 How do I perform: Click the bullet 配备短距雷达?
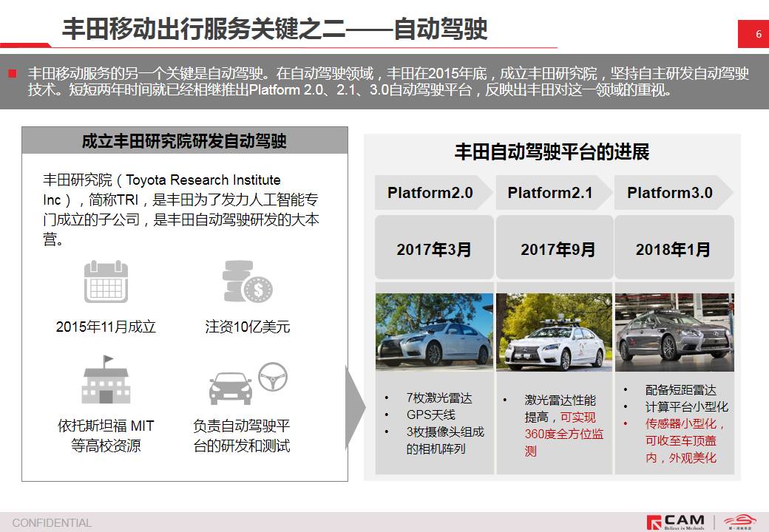pyautogui.click(x=681, y=390)
